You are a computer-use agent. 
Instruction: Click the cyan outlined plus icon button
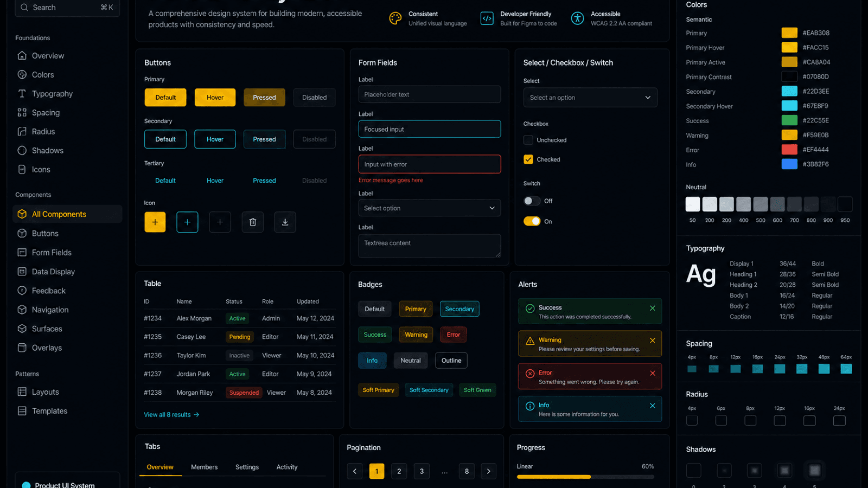click(187, 222)
